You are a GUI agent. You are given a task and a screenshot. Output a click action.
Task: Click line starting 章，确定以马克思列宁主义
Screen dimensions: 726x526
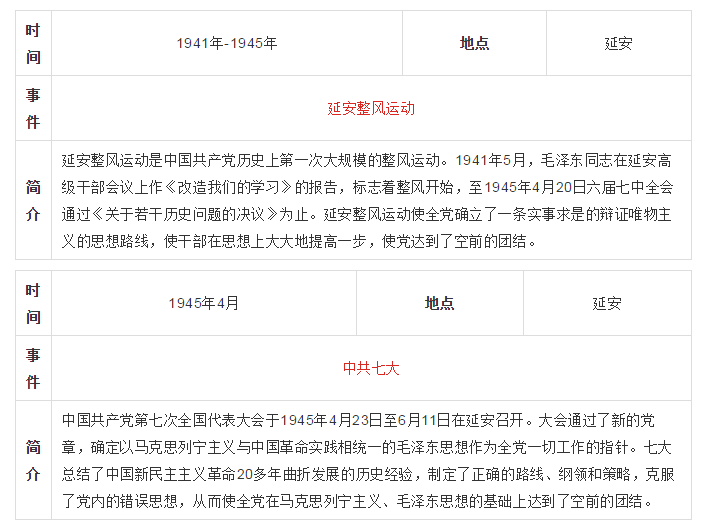click(x=366, y=447)
